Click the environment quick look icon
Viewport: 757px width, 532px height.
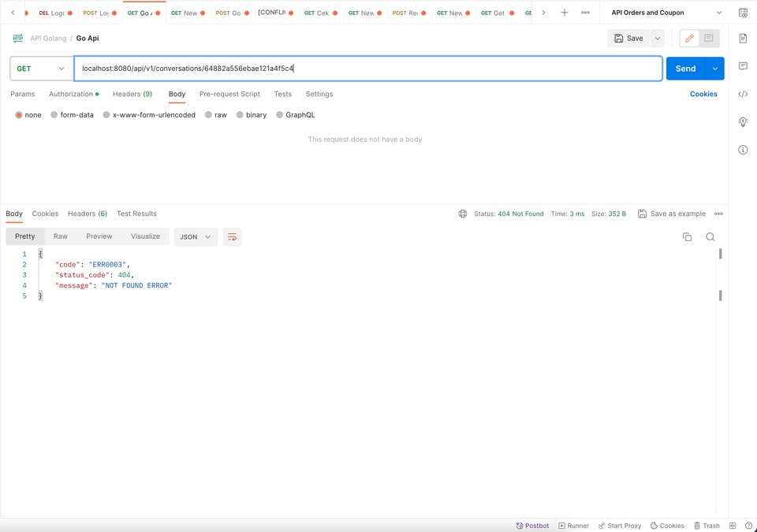coord(743,13)
